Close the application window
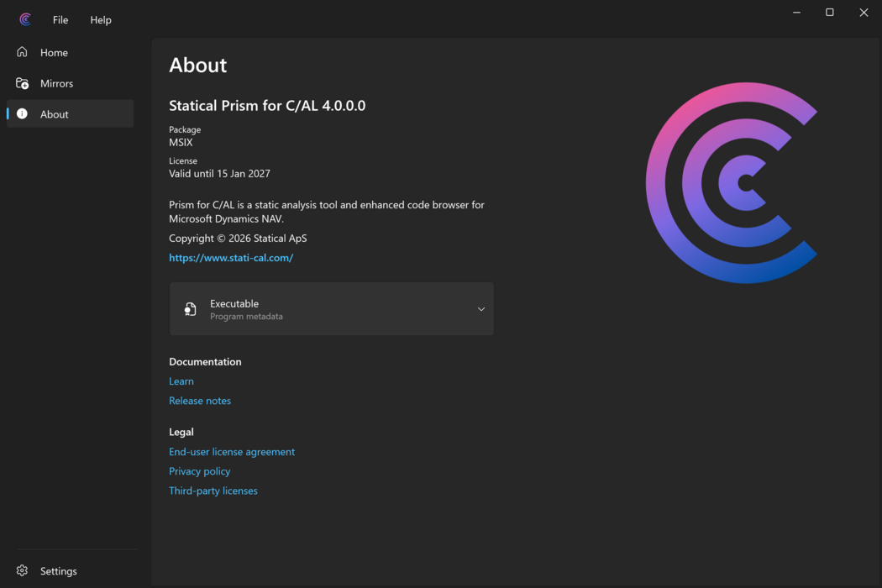Image resolution: width=882 pixels, height=588 pixels. click(x=864, y=13)
